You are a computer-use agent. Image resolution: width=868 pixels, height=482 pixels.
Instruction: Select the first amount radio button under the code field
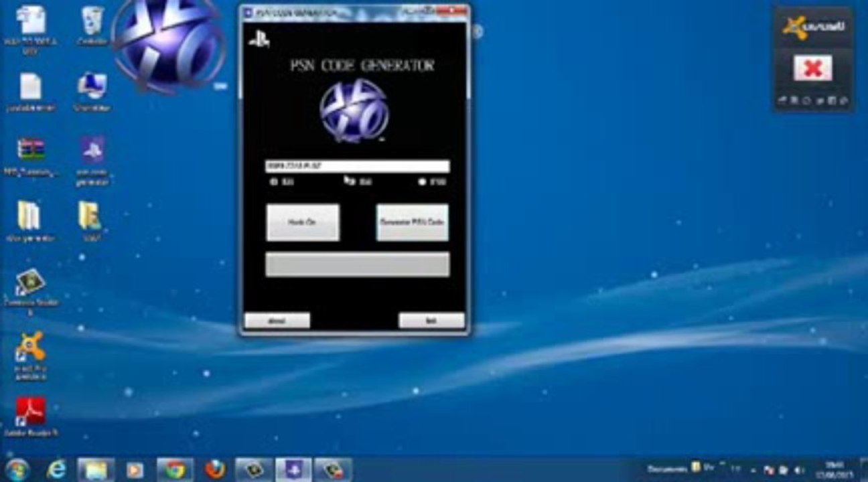click(x=273, y=181)
